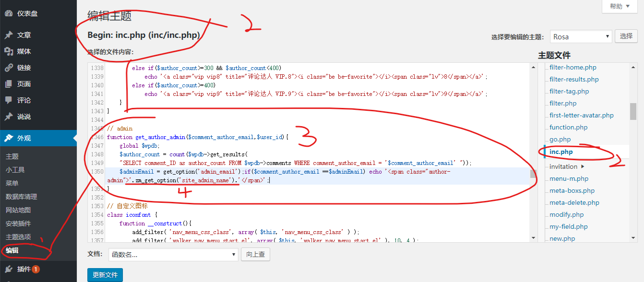The width and height of the screenshot is (644, 282).
Task: Click the chain icon for 链接
Action: (9, 68)
